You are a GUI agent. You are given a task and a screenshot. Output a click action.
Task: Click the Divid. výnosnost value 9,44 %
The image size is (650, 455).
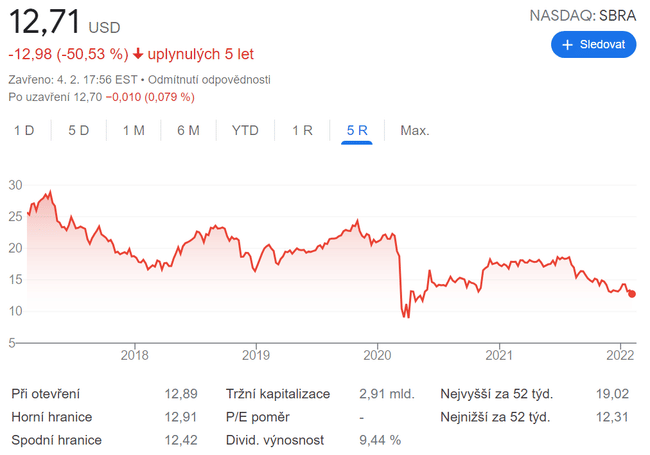coord(380,439)
